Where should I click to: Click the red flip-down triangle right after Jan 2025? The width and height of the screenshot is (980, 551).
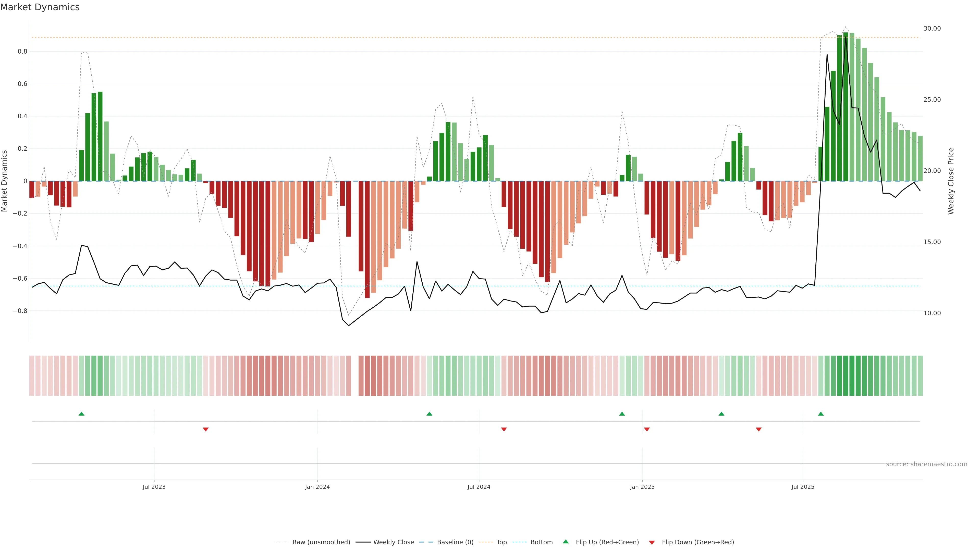(x=647, y=429)
